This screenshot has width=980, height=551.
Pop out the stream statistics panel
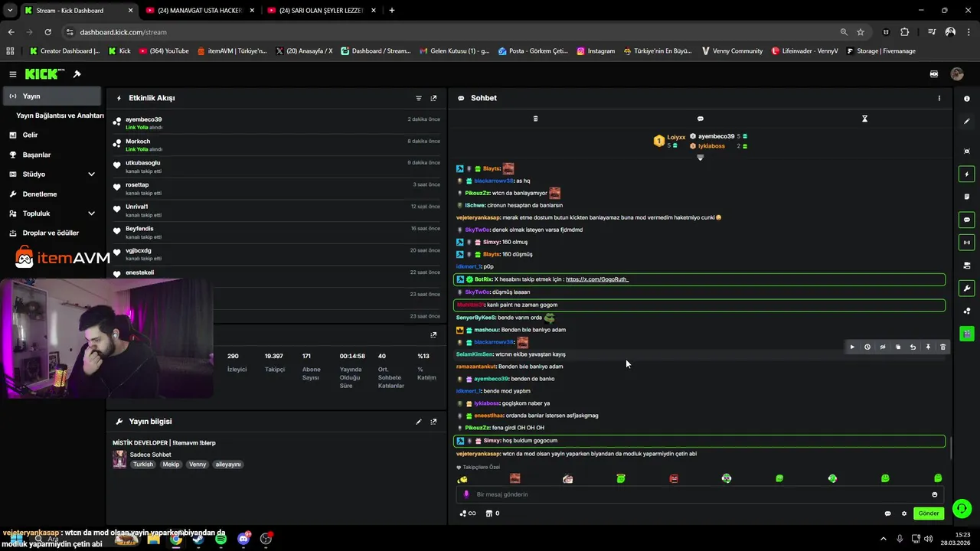point(433,334)
